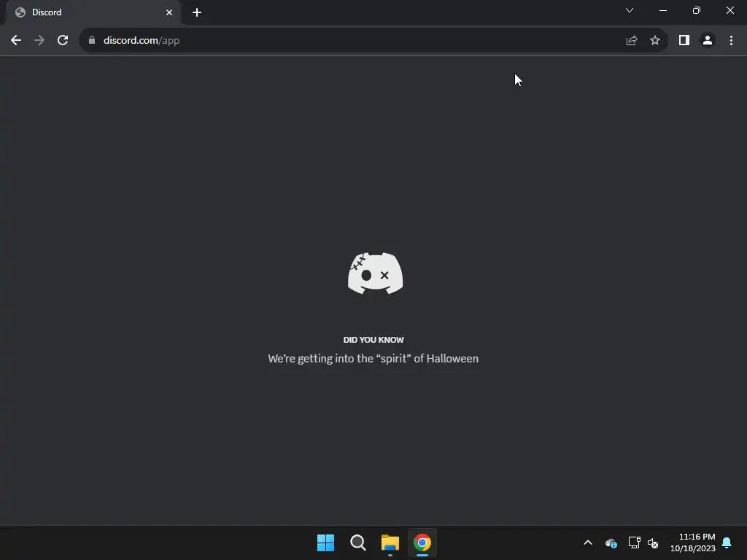Share this page using share icon
The image size is (747, 560).
(632, 41)
